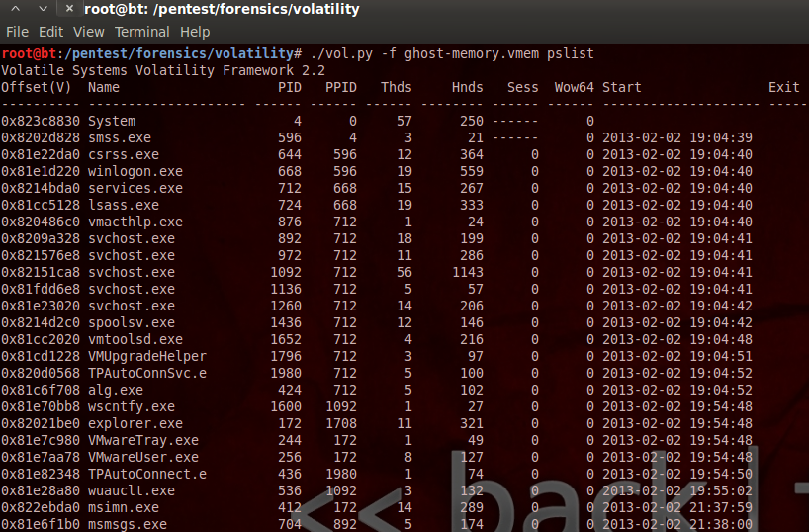The height and width of the screenshot is (532, 809).
Task: Click the services.exe process name
Action: tap(135, 188)
